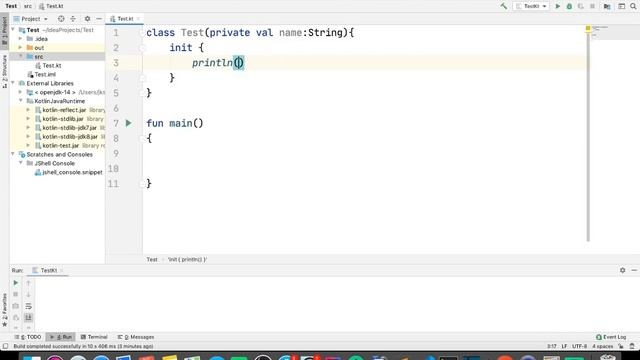Click the tool windows toggle in status bar

pos(5,346)
